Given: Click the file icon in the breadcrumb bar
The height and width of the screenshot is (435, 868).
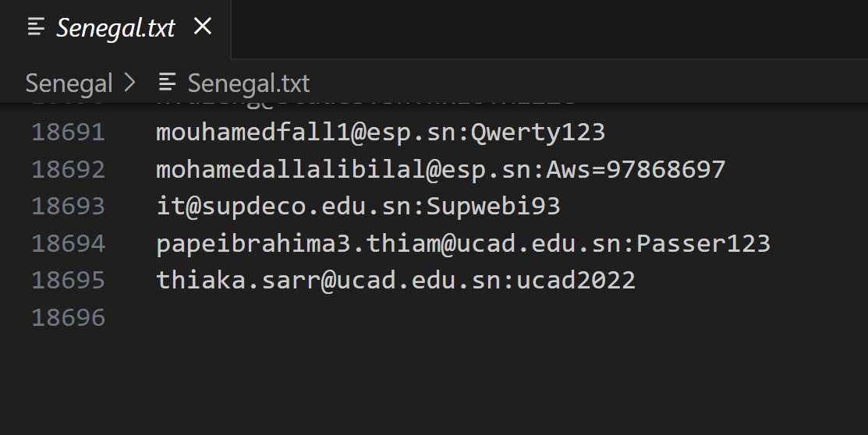Looking at the screenshot, I should 167,82.
